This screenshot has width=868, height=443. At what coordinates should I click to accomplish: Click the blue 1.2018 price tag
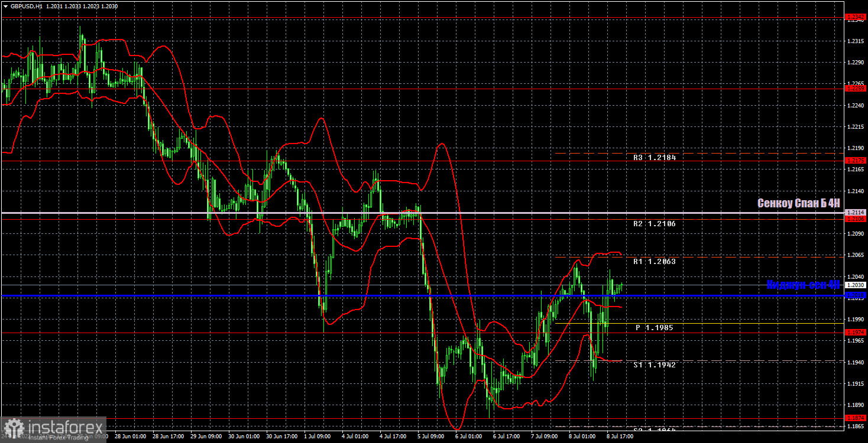pos(856,295)
